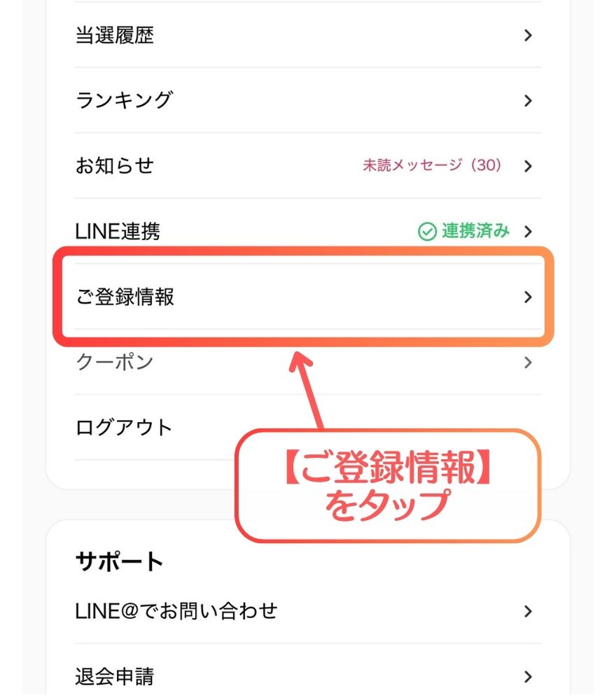
Task: Expand 当選履歴 via its chevron arrow
Action: 530,35
